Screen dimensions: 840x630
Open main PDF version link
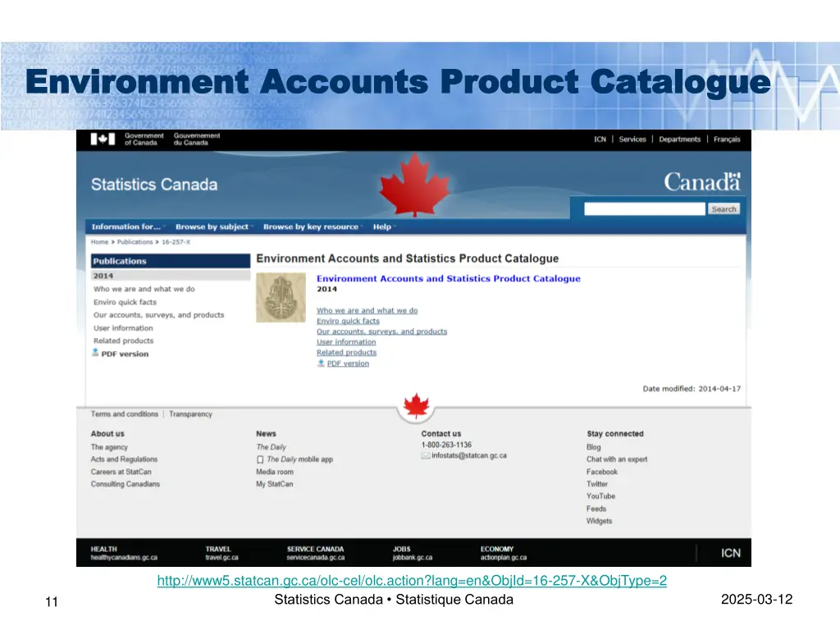coord(348,363)
